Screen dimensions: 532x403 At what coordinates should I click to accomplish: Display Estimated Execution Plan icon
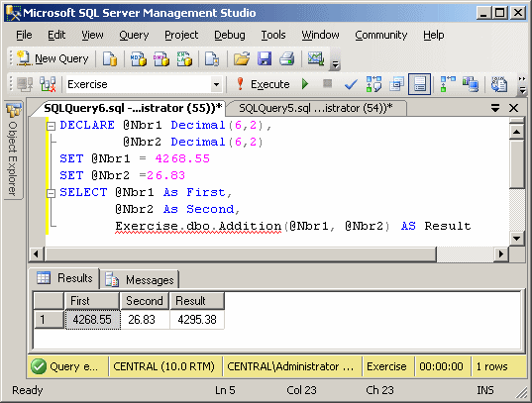[373, 84]
